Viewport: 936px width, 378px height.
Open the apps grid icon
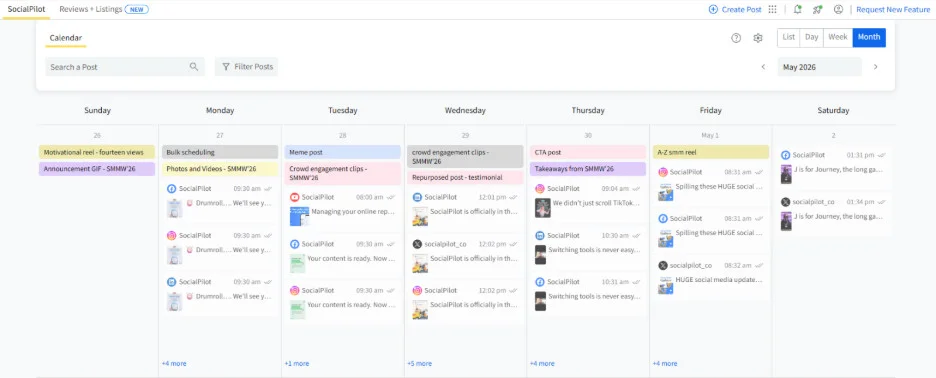point(772,9)
